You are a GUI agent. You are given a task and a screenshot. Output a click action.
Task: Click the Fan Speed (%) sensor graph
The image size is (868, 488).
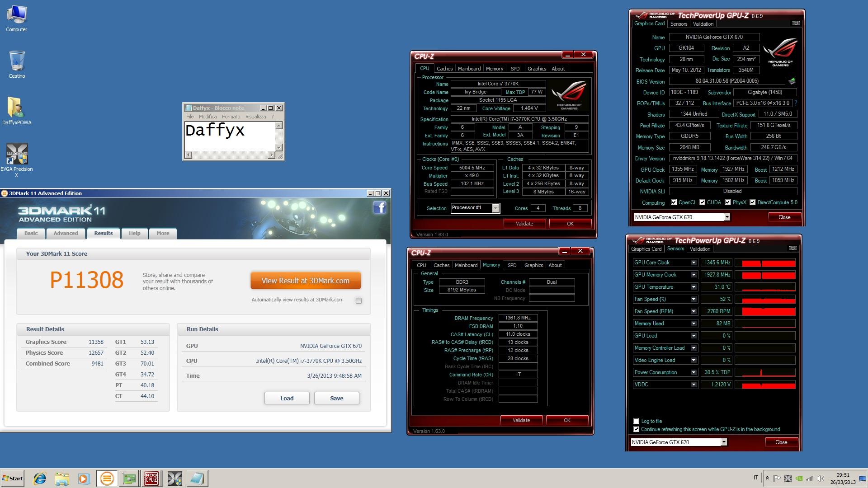(x=765, y=299)
